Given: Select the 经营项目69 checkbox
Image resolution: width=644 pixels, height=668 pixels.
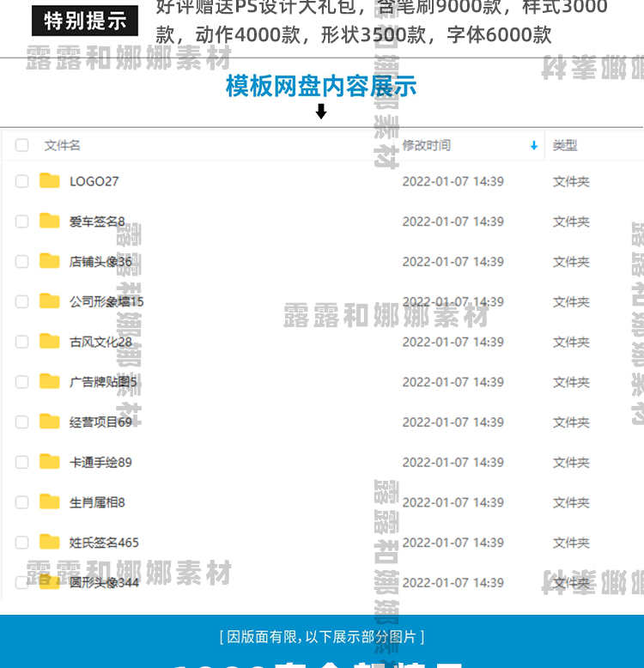Looking at the screenshot, I should (21, 422).
